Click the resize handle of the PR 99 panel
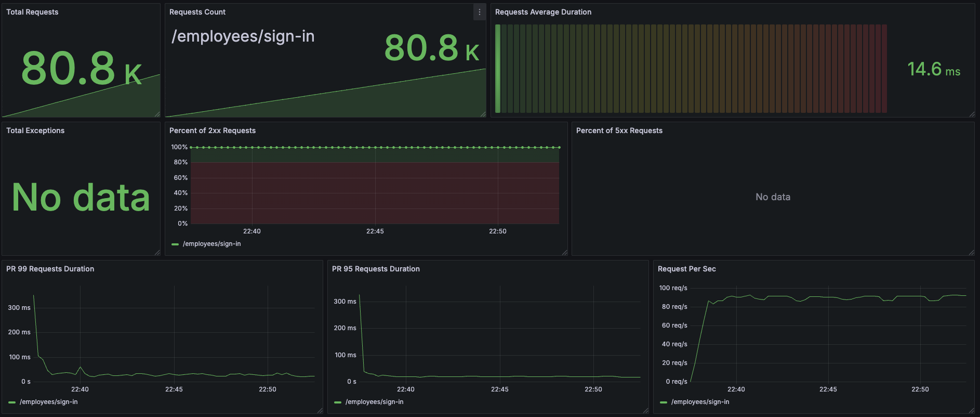The image size is (980, 417). [x=320, y=410]
